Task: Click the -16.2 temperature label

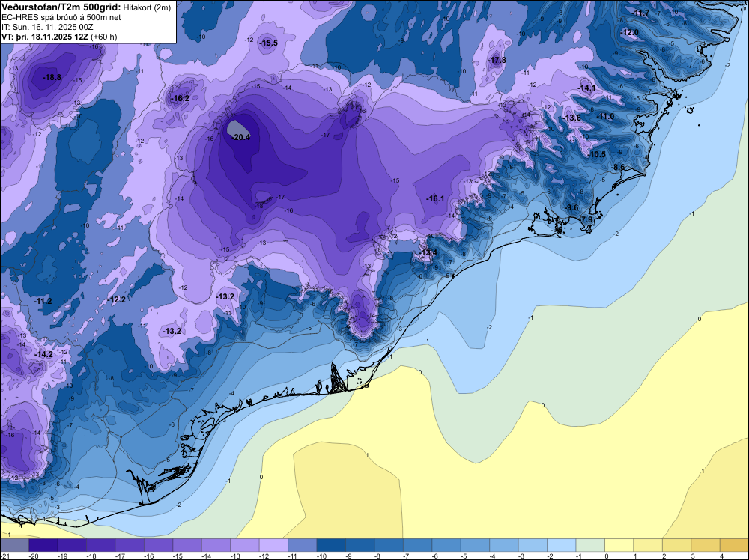Action: 180,98
